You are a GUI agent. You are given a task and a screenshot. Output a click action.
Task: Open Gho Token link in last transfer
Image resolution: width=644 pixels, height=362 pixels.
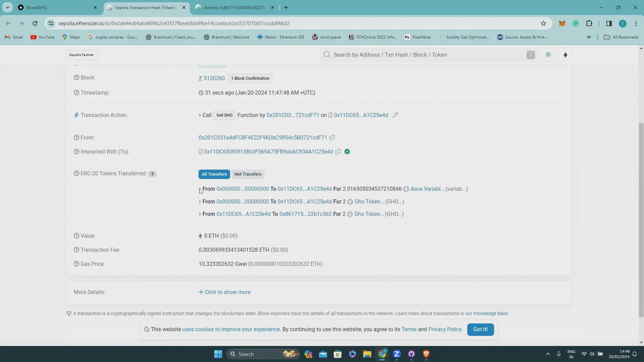click(x=369, y=214)
